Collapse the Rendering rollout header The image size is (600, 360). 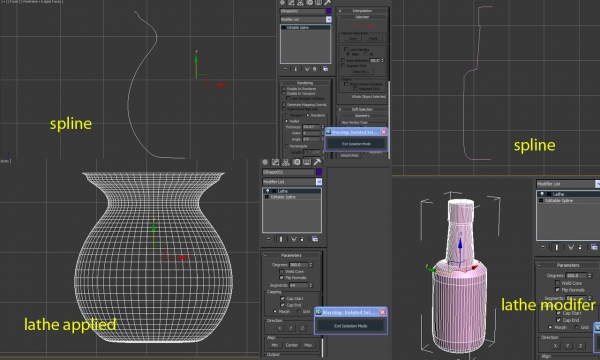tap(305, 83)
